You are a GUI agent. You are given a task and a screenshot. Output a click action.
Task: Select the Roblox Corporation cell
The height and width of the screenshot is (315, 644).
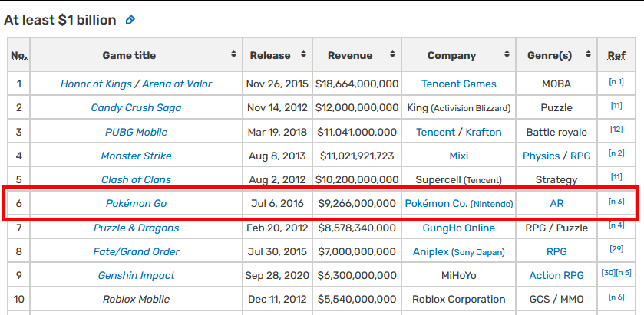(x=459, y=300)
